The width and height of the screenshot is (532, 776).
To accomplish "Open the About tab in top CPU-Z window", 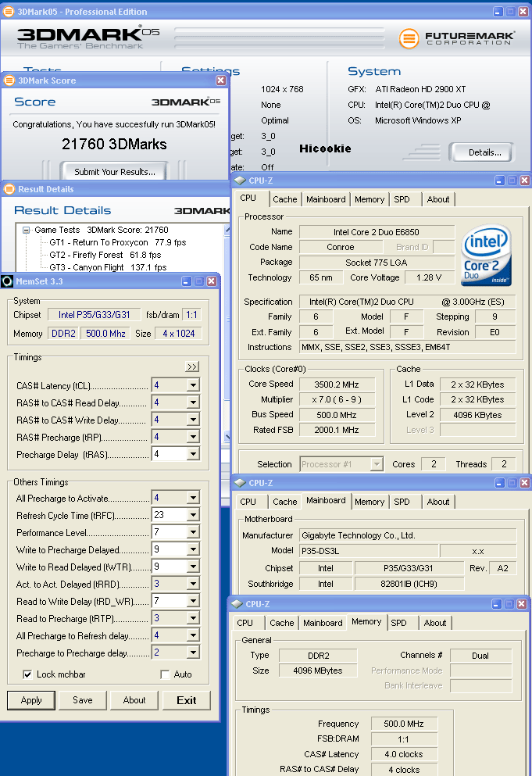I will click(x=438, y=199).
